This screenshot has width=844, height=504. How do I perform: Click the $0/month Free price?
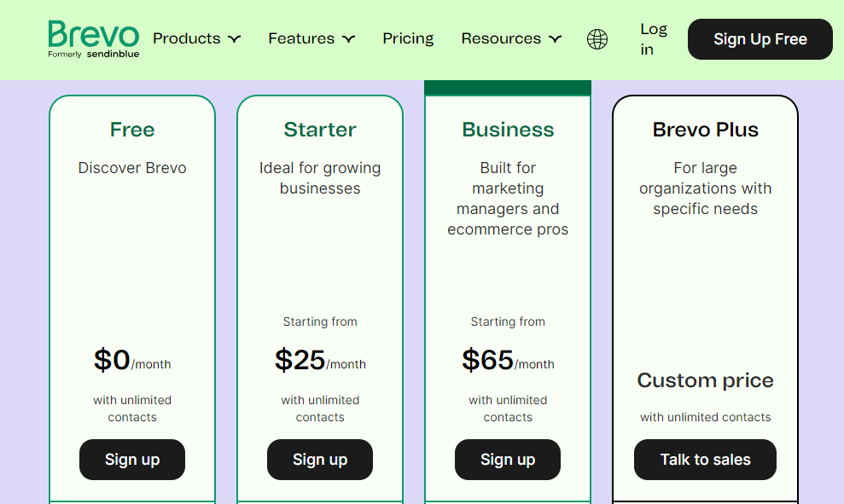pyautogui.click(x=132, y=361)
